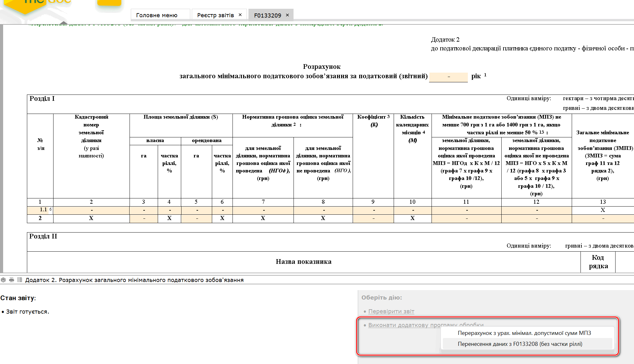
Task: Choose Перерахунок з урах. мінімал. допустимої суми МПЗ
Action: [x=524, y=333]
